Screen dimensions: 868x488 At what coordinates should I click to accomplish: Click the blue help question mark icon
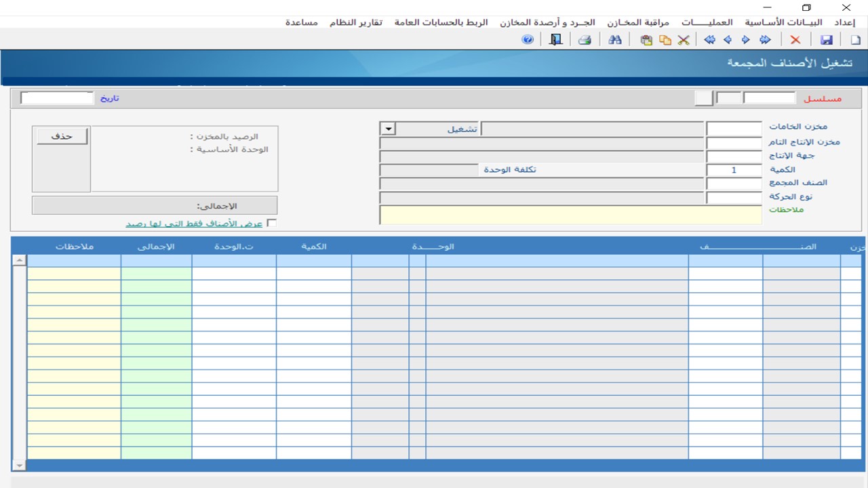point(528,40)
